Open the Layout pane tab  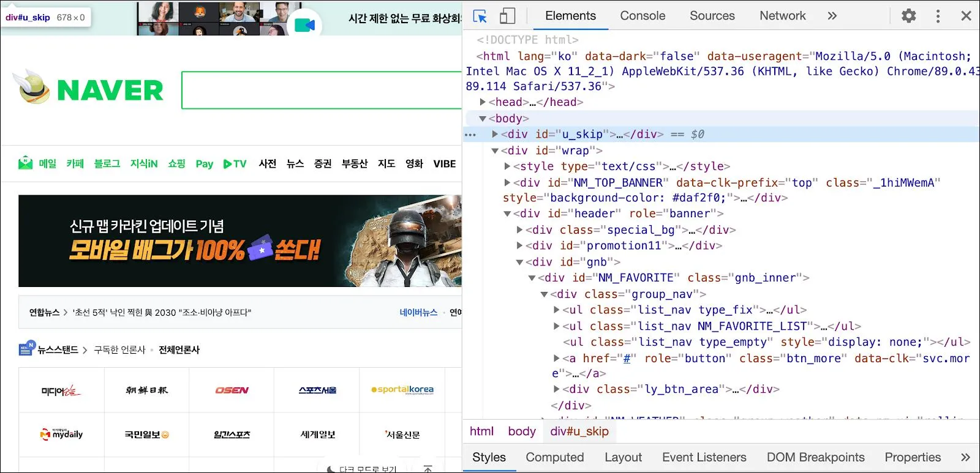coord(623,457)
